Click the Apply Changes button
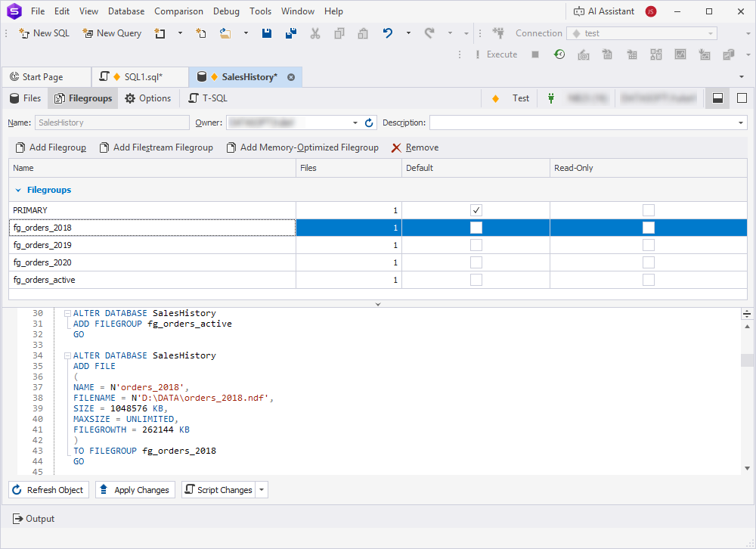This screenshot has height=549, width=756. [x=135, y=489]
